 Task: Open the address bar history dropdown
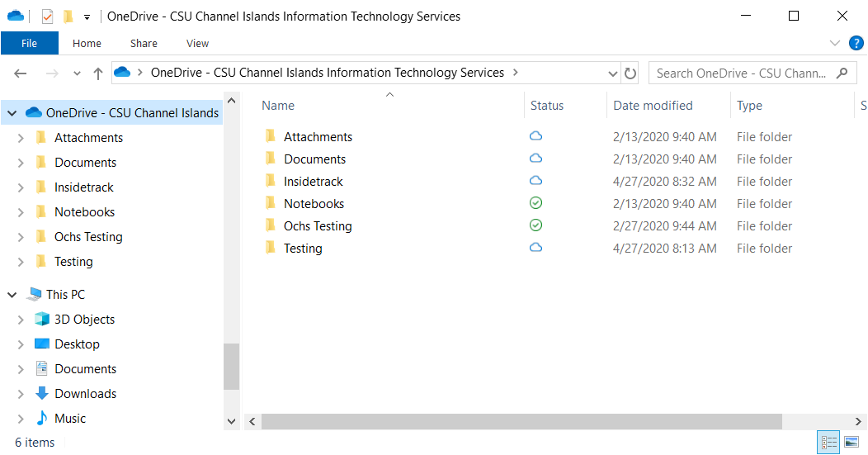point(612,73)
